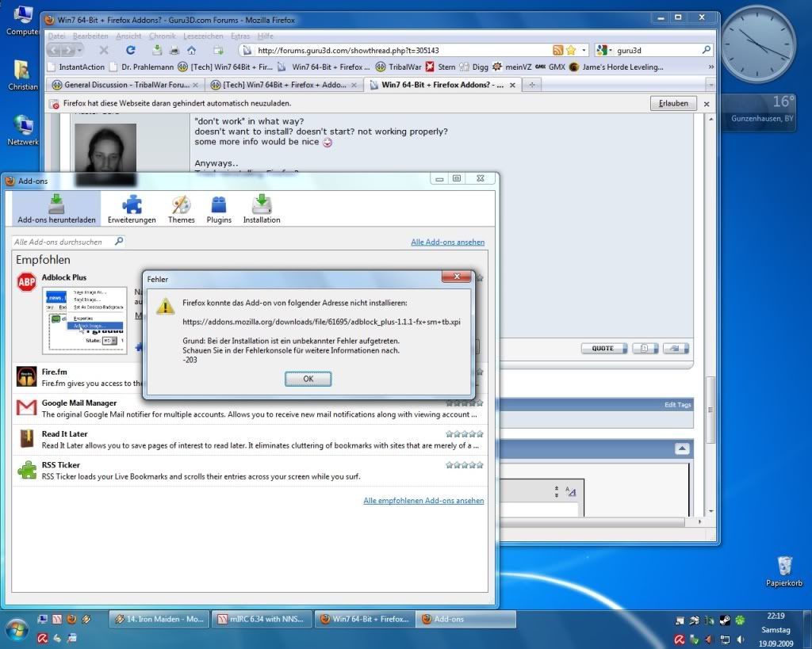The image size is (812, 649).
Task: Switch to the mIRC 6.34 taskbar button
Action: tap(262, 619)
